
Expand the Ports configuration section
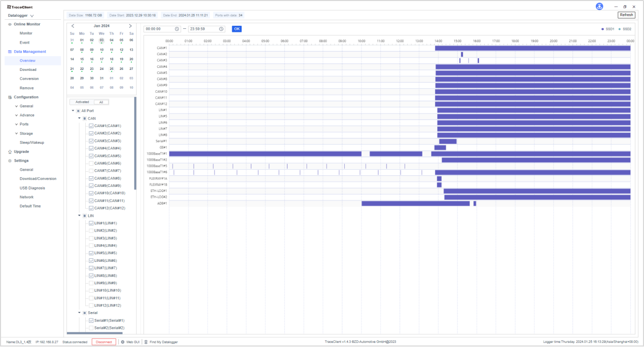[x=16, y=125]
